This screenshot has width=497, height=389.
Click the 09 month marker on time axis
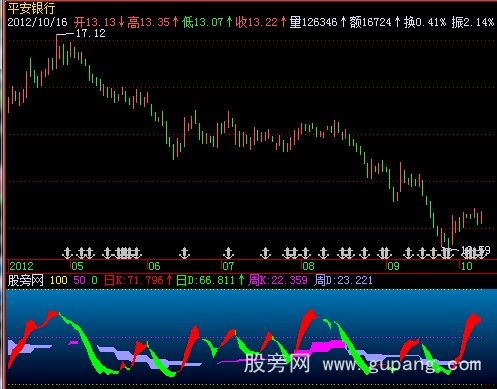point(393,266)
